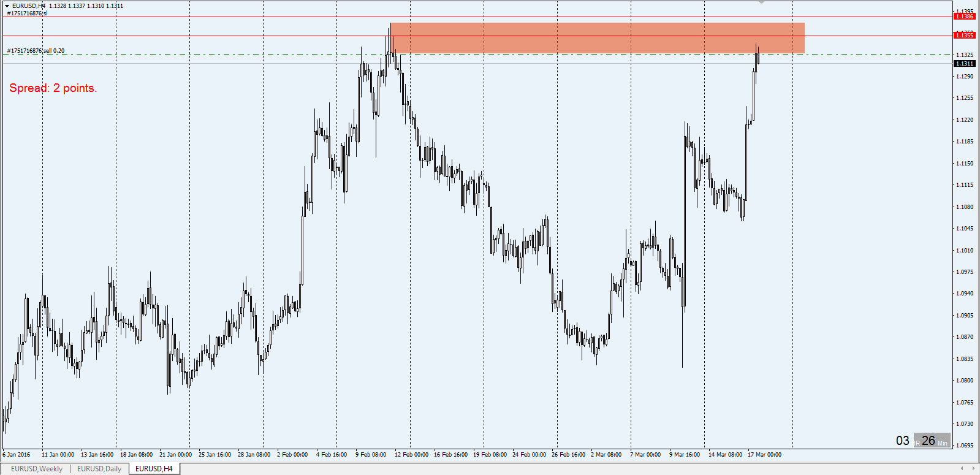Click the 1.0940 price scale value

(965, 294)
